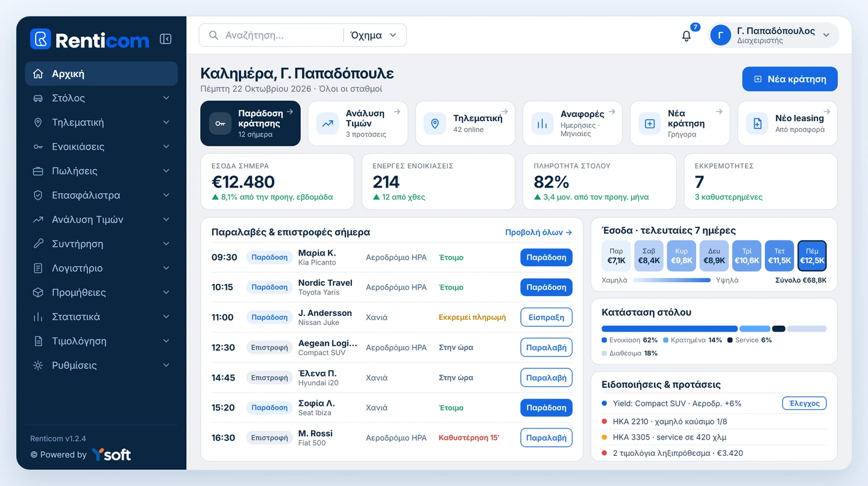Click the Aegean Logi… customer name
Screen dimensions: 868x486
click(327, 343)
